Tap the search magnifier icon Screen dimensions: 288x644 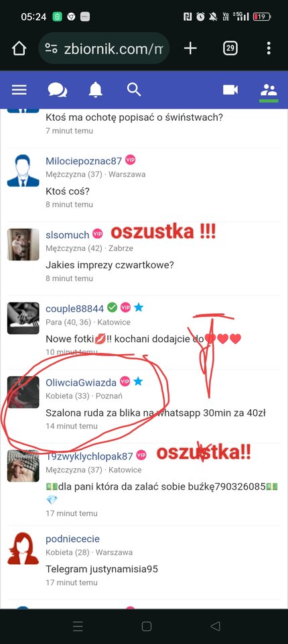[134, 89]
